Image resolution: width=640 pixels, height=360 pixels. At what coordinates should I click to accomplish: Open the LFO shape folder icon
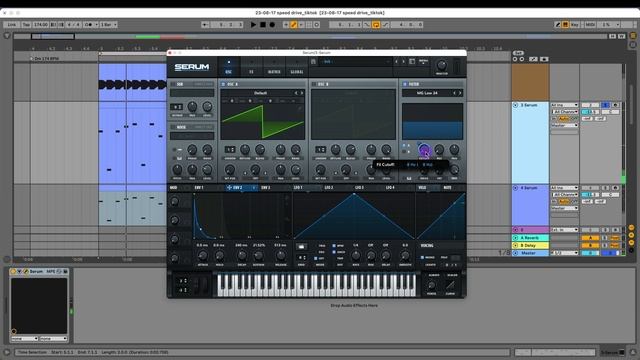pos(301,247)
